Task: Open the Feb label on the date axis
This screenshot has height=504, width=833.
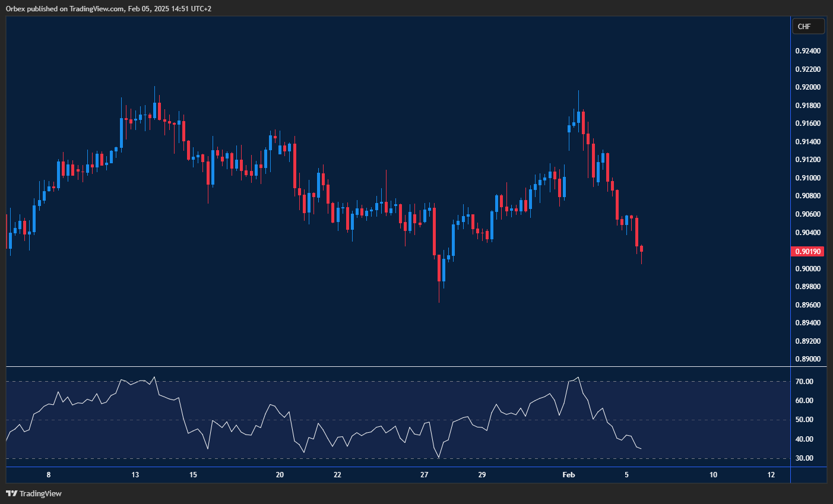Action: [568, 475]
